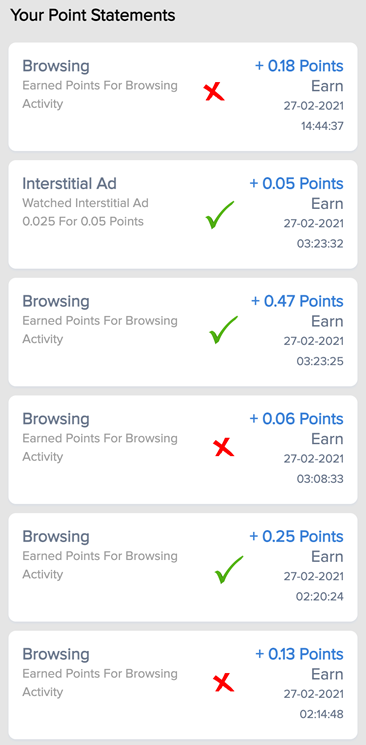366x745 pixels.
Task: Click the Browsing title of the 14:44:37 entry
Action: click(x=56, y=67)
